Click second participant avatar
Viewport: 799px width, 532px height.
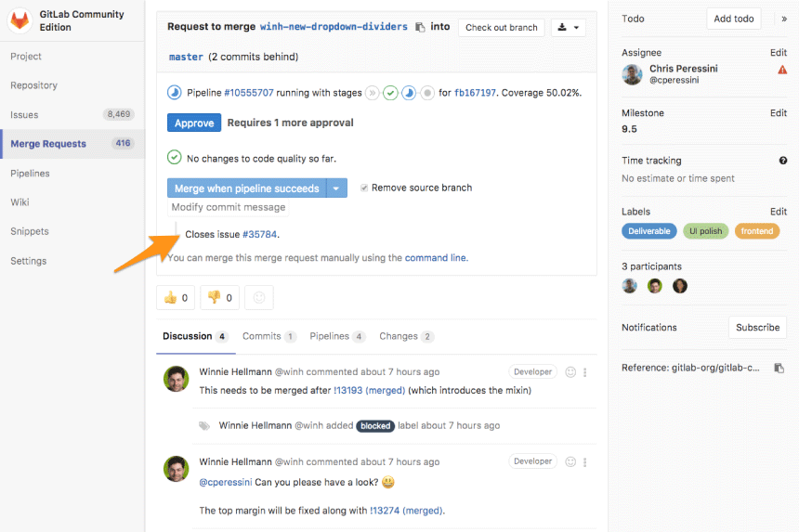(655, 286)
